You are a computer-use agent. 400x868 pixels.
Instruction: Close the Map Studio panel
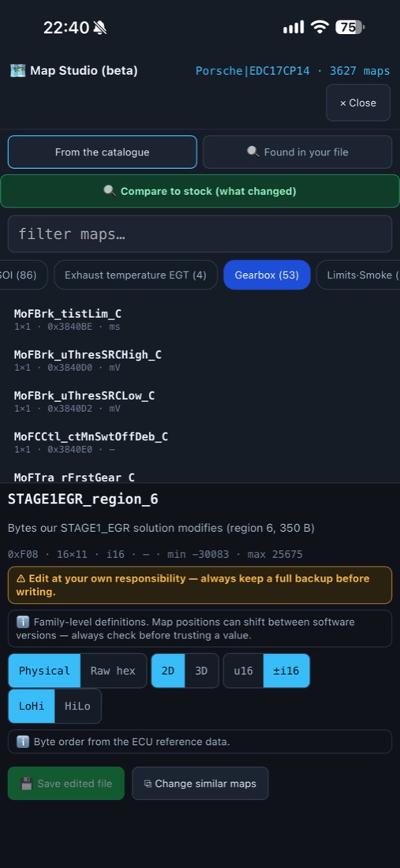click(x=358, y=103)
